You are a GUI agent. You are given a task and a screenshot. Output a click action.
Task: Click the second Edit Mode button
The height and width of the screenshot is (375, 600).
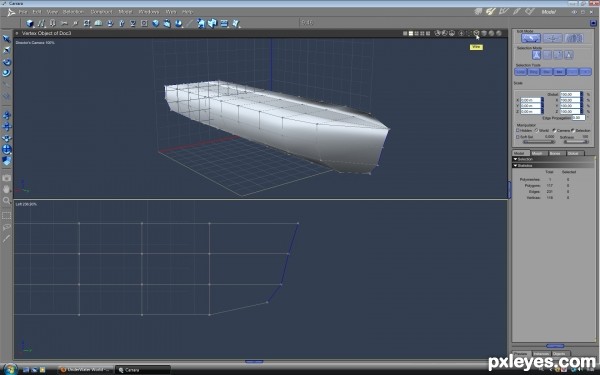[x=552, y=38]
